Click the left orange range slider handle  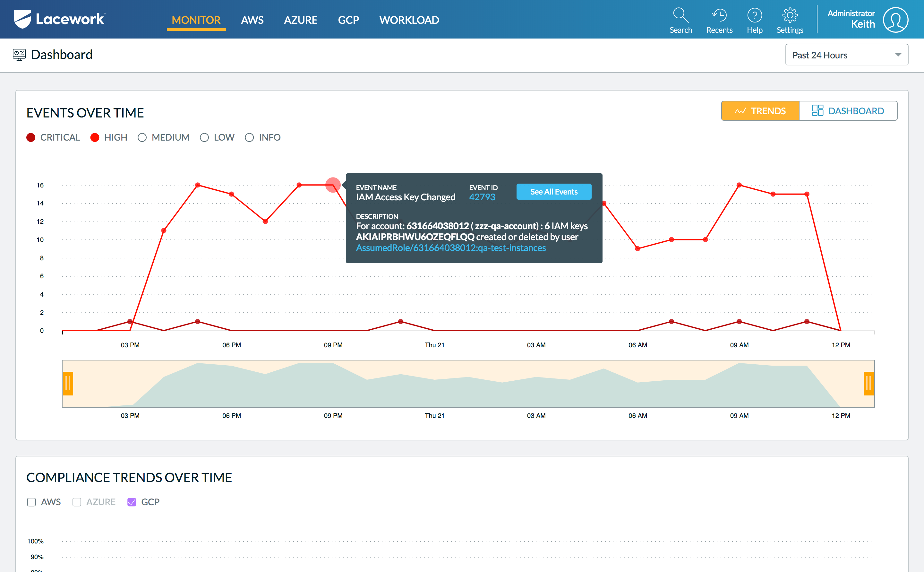click(x=68, y=384)
